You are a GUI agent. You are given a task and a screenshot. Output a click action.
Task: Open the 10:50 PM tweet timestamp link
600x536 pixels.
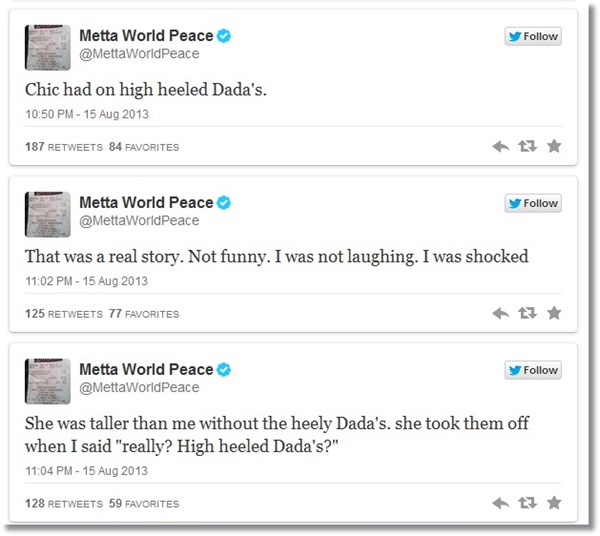[86, 115]
